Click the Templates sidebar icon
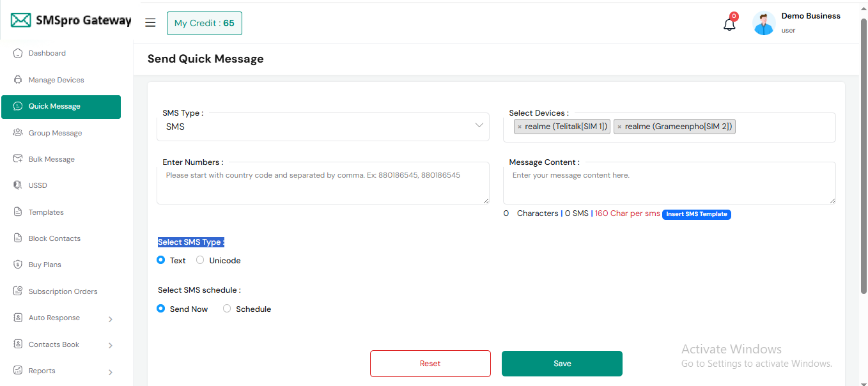This screenshot has width=868, height=386. (18, 212)
